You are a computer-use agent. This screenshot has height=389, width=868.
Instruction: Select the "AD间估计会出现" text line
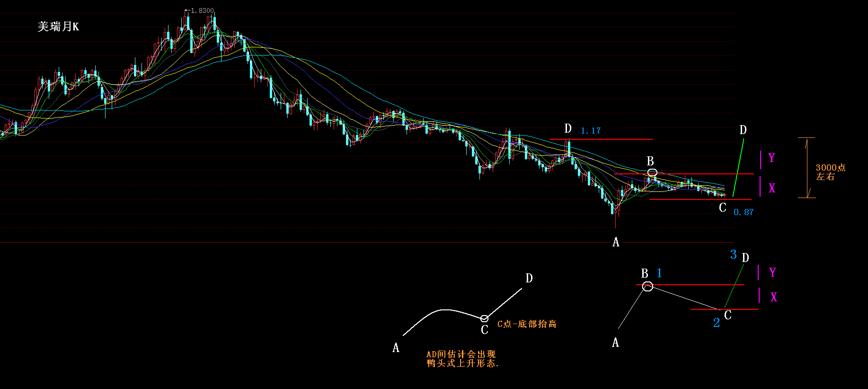click(461, 354)
